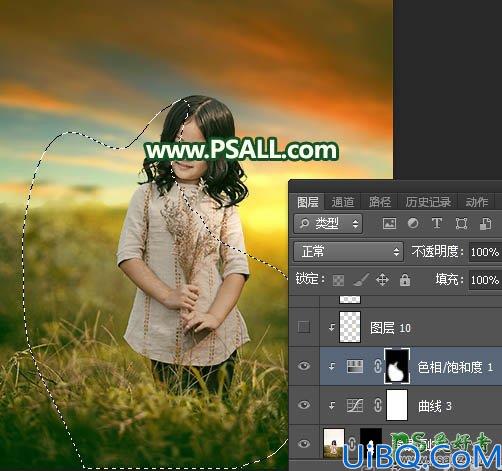Hide the bottom photo layer
This screenshot has height=471, width=502.
click(304, 444)
